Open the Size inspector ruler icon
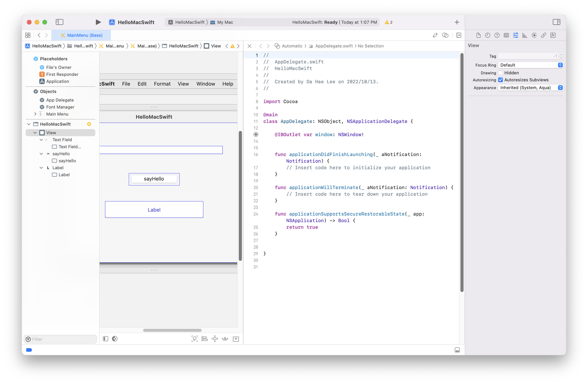 (x=525, y=35)
